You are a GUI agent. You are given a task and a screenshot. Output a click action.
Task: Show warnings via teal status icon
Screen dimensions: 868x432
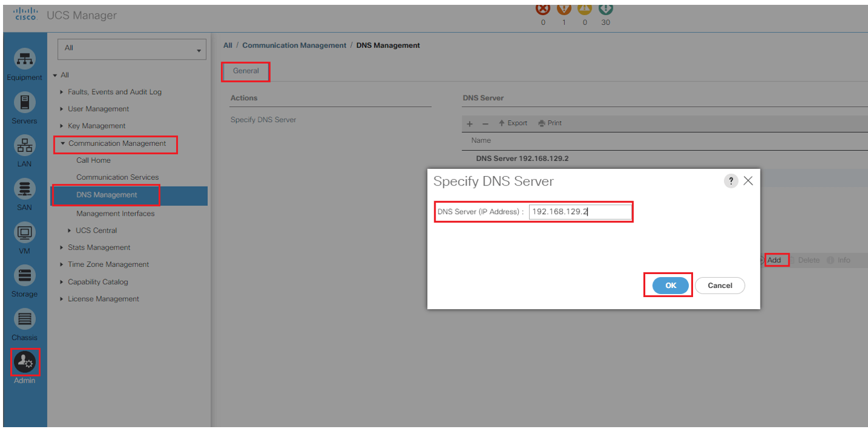click(x=606, y=9)
